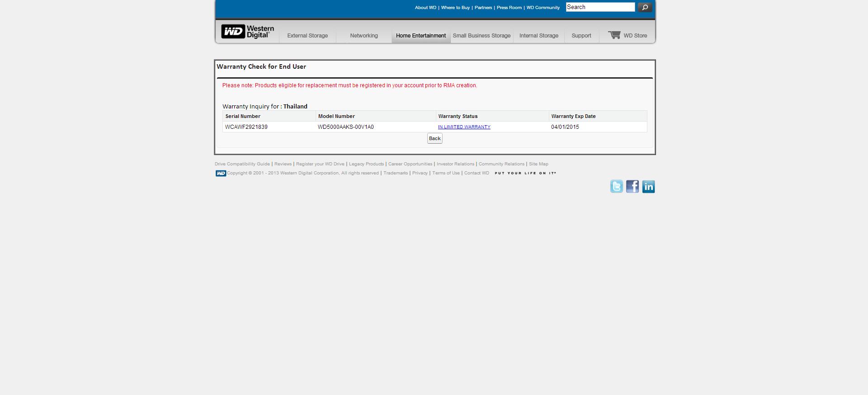868x395 pixels.
Task: Open the Contact WD link
Action: [x=476, y=173]
